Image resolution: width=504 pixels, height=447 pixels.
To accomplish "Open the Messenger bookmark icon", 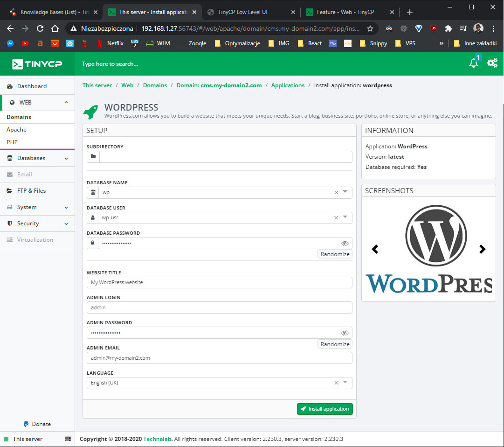I will [x=10, y=43].
